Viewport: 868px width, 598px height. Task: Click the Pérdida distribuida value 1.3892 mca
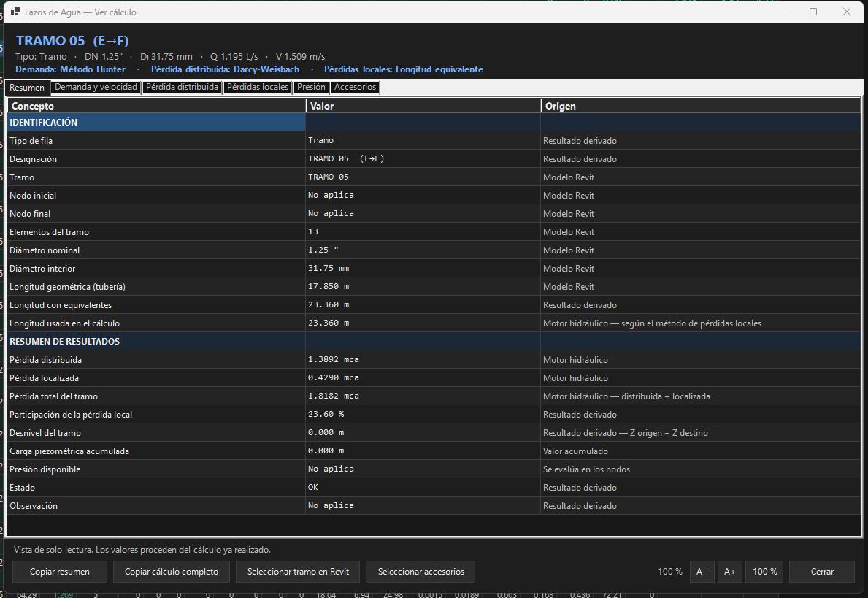(x=334, y=359)
